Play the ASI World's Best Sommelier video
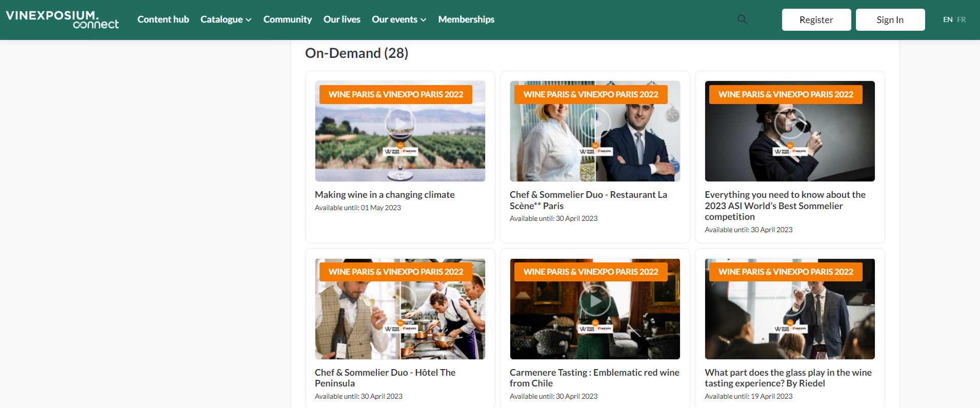The width and height of the screenshot is (980, 408). 790,123
